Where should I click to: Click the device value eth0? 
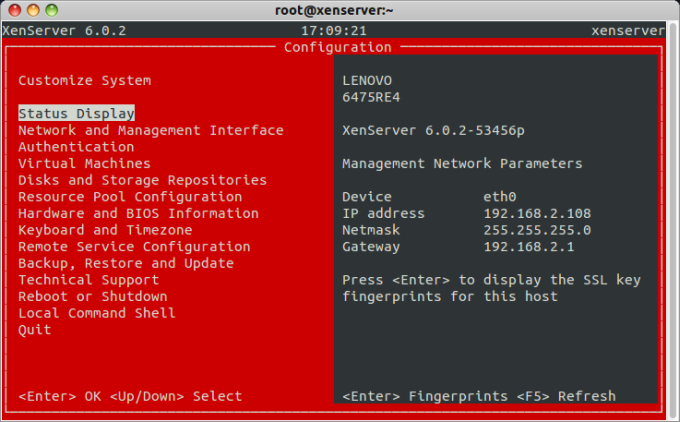click(500, 197)
